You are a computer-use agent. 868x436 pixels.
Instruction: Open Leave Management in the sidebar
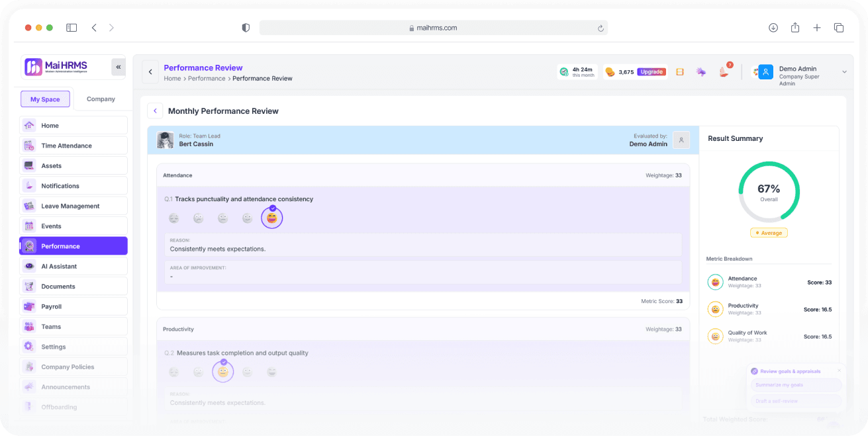[x=73, y=206]
